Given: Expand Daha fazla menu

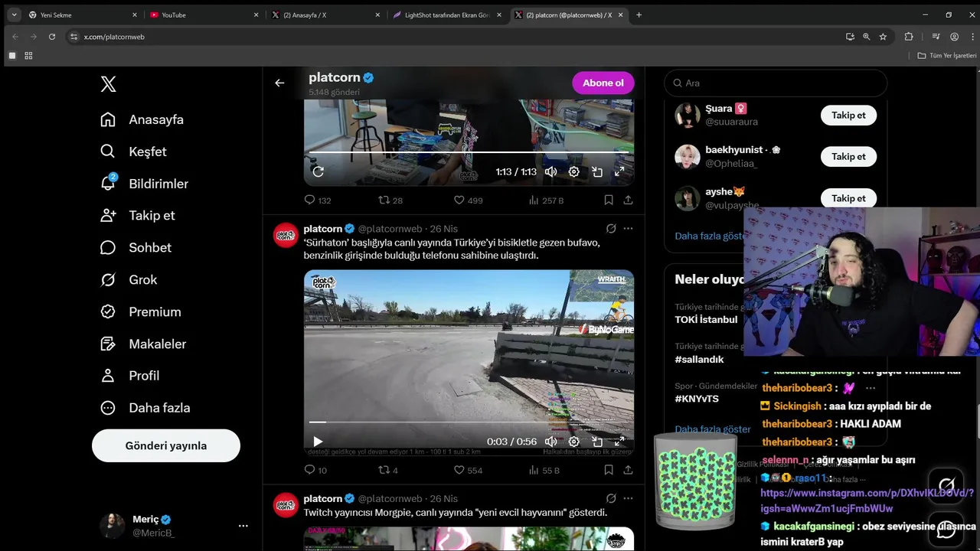Looking at the screenshot, I should point(145,408).
